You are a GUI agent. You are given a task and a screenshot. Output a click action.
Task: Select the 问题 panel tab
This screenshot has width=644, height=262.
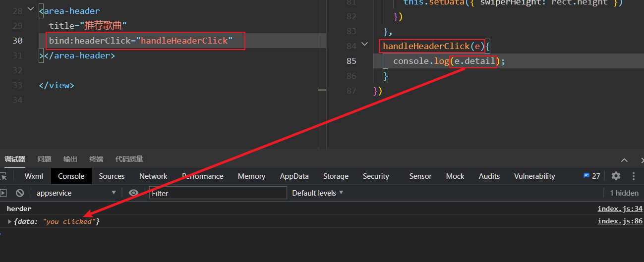tap(44, 159)
